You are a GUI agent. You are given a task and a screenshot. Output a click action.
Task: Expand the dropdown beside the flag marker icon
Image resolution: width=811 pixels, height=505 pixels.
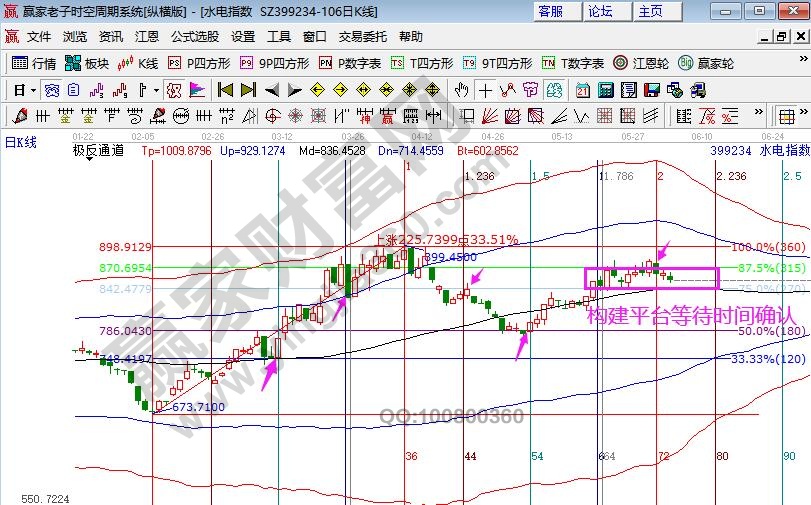click(x=155, y=90)
